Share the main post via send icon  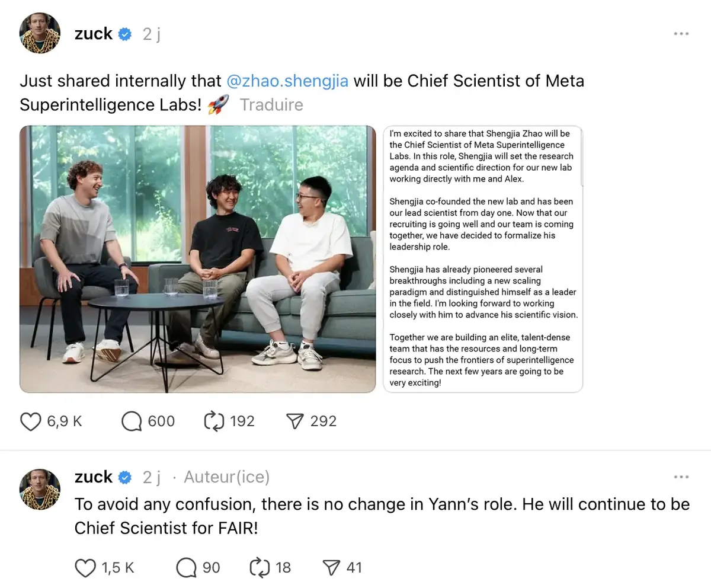pyautogui.click(x=295, y=421)
